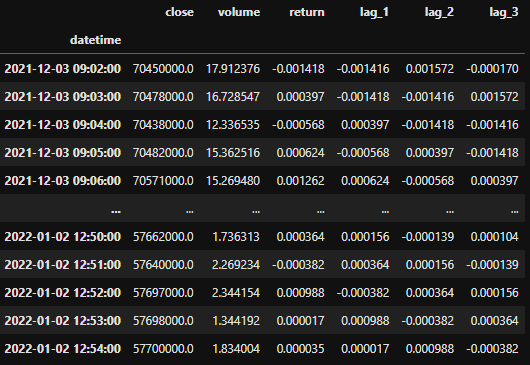This screenshot has height=365, width=530.
Task: Select index row 2021-12-03 09:05:00
Action: 63,153
